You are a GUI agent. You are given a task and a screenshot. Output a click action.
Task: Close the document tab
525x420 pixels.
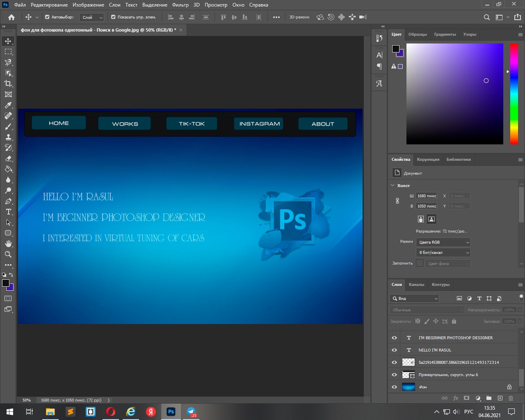coord(181,30)
